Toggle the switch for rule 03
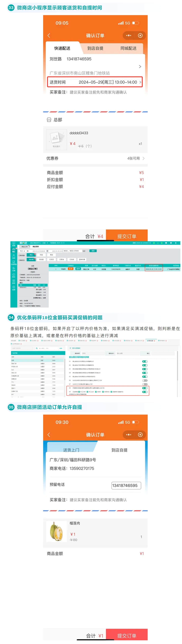This screenshot has height=644, width=182. point(145,369)
